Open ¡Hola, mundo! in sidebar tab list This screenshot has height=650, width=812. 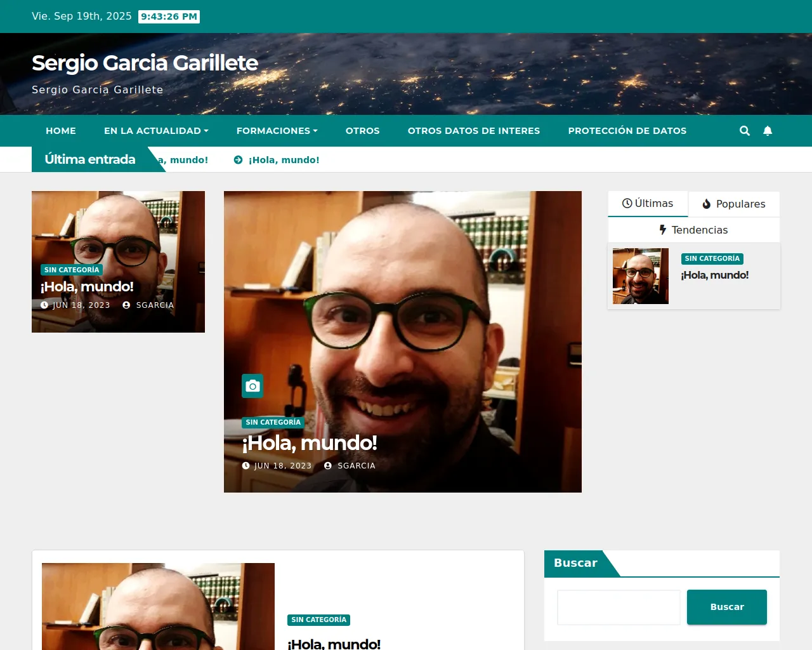coord(715,275)
